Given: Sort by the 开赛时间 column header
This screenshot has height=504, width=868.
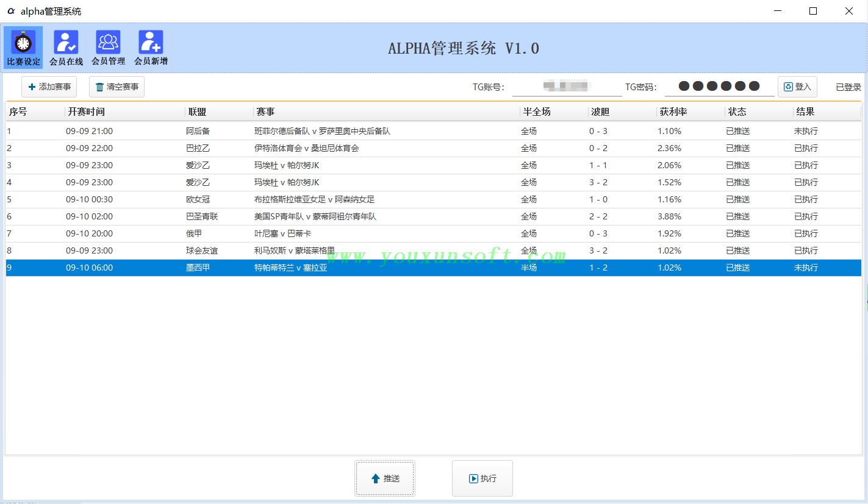Looking at the screenshot, I should pos(124,112).
